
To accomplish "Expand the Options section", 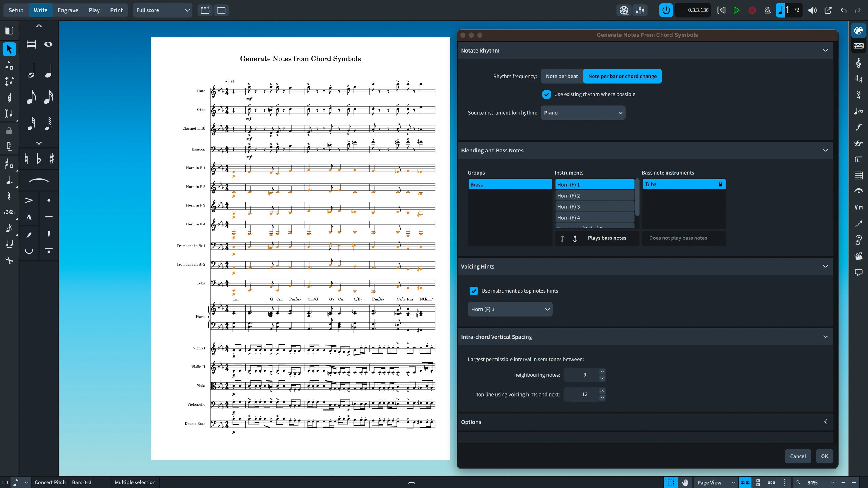I will click(825, 422).
